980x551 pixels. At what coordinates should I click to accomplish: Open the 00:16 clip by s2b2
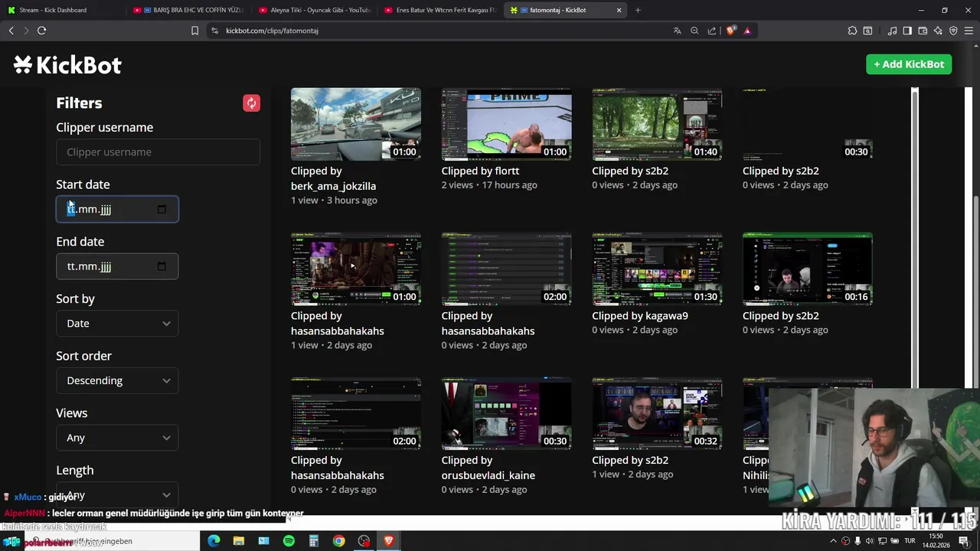[x=807, y=269]
